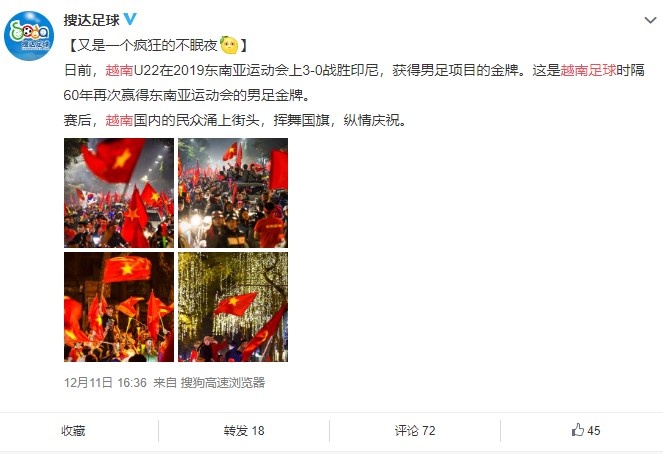663x454 pixels.
Task: Click 越南 link in the third paragraph
Action: (119, 120)
